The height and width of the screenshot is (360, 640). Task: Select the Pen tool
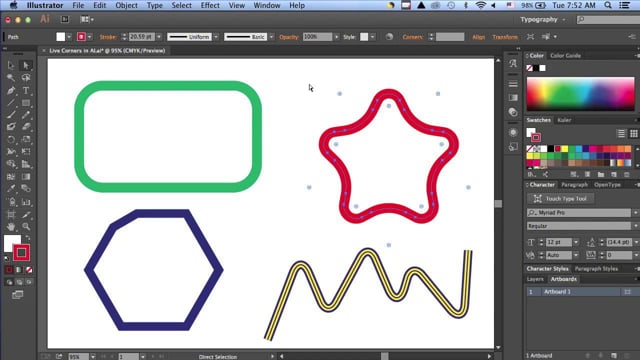(11, 90)
